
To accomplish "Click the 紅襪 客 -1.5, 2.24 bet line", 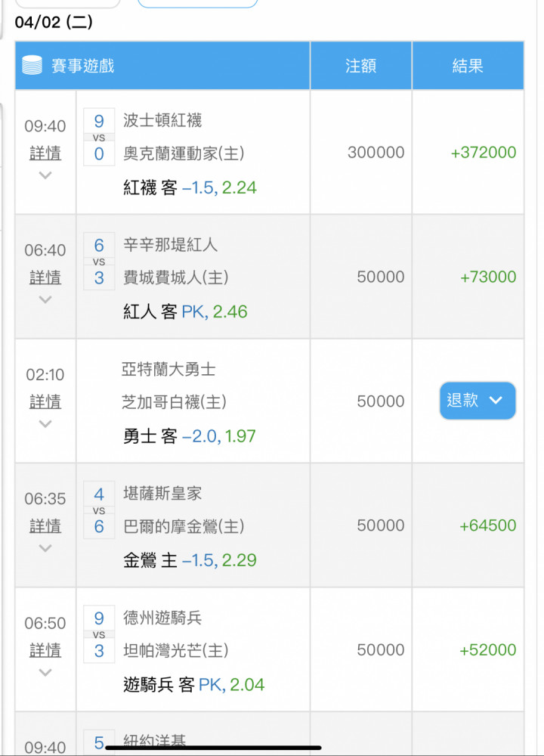I will pyautogui.click(x=190, y=187).
